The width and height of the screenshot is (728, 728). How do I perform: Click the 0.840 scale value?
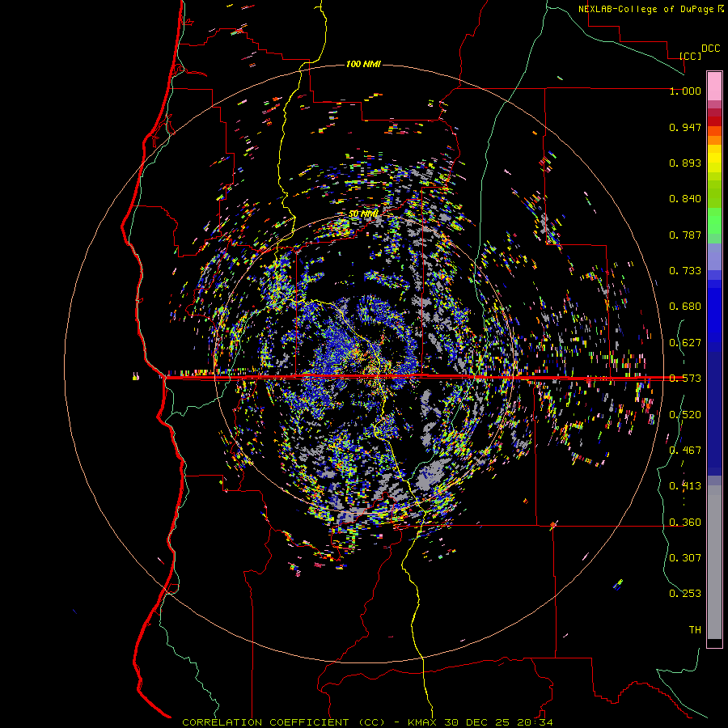685,199
